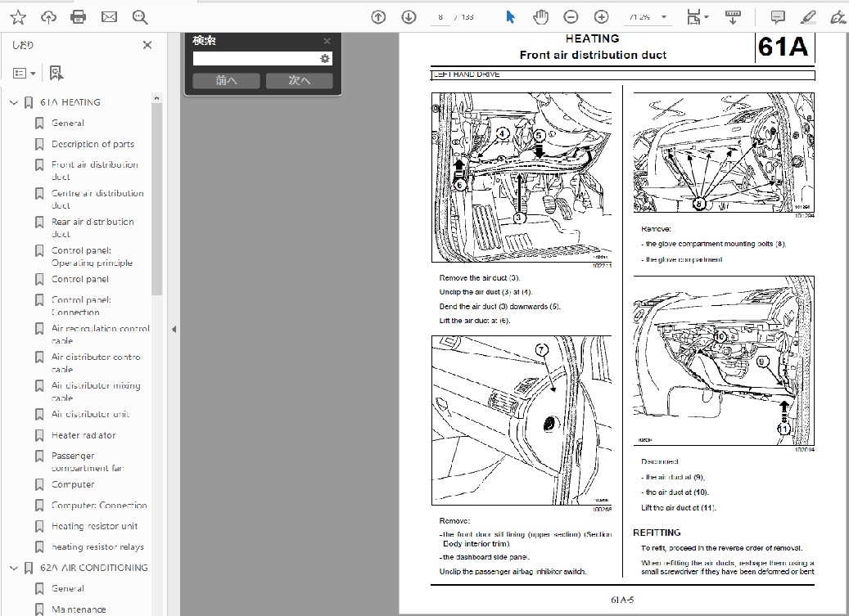Open the Heater radiator bookmark
This screenshot has width=849, height=616.
click(84, 435)
